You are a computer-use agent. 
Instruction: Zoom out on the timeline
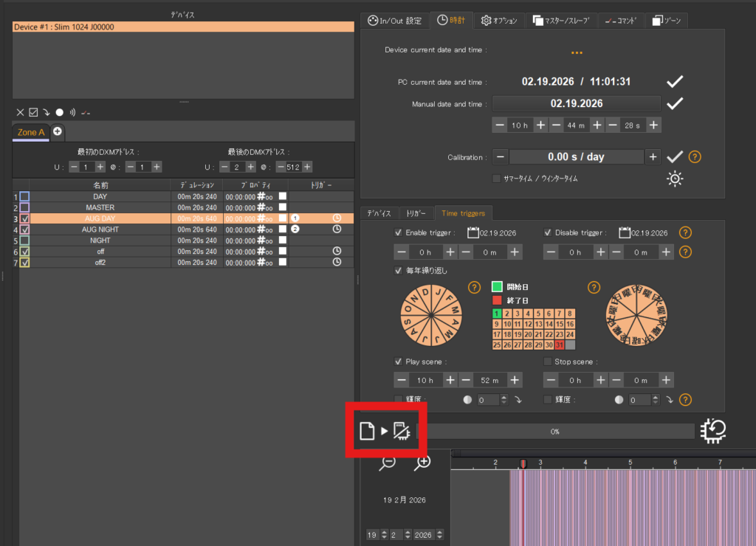387,463
